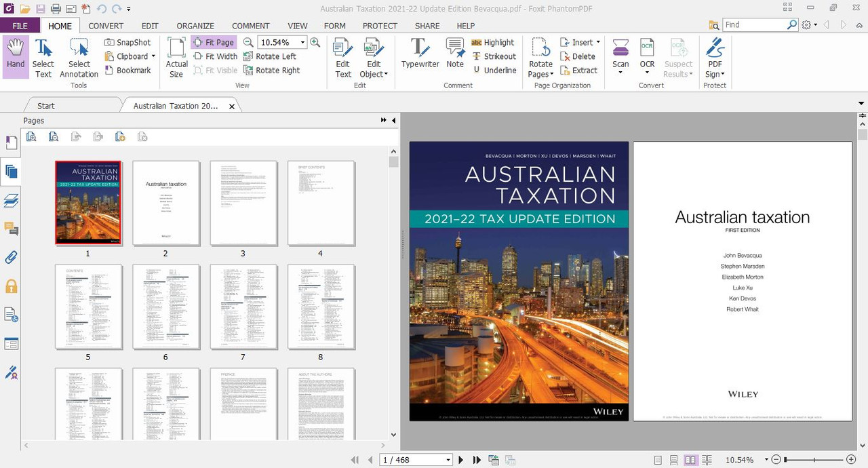Screen dimensions: 868x468
Task: Open the Insert pages dropdown
Action: tap(598, 42)
